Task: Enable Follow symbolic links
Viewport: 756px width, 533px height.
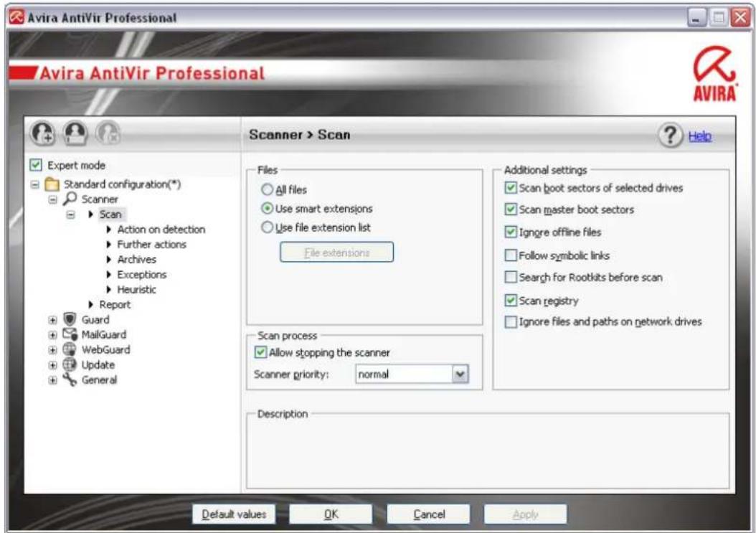Action: click(511, 255)
